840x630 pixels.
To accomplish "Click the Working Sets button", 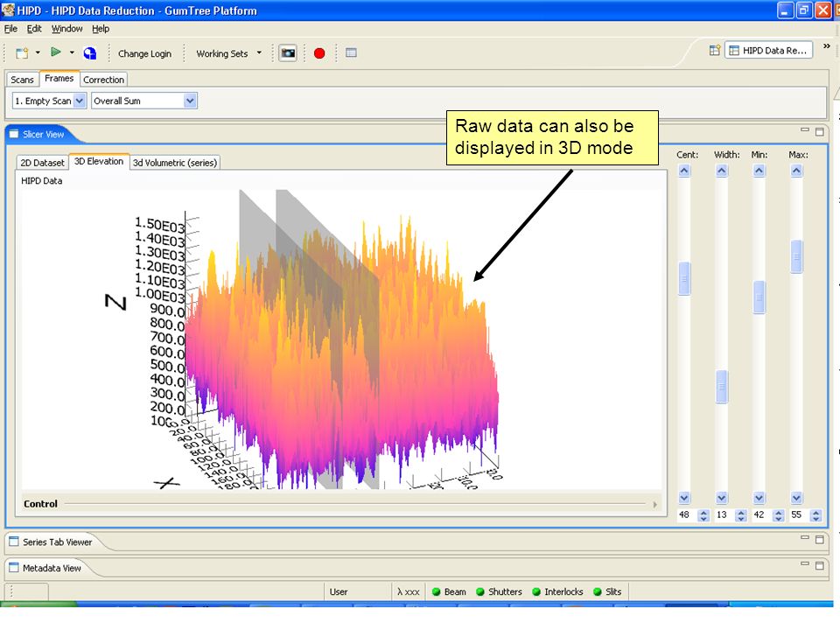I will click(221, 53).
